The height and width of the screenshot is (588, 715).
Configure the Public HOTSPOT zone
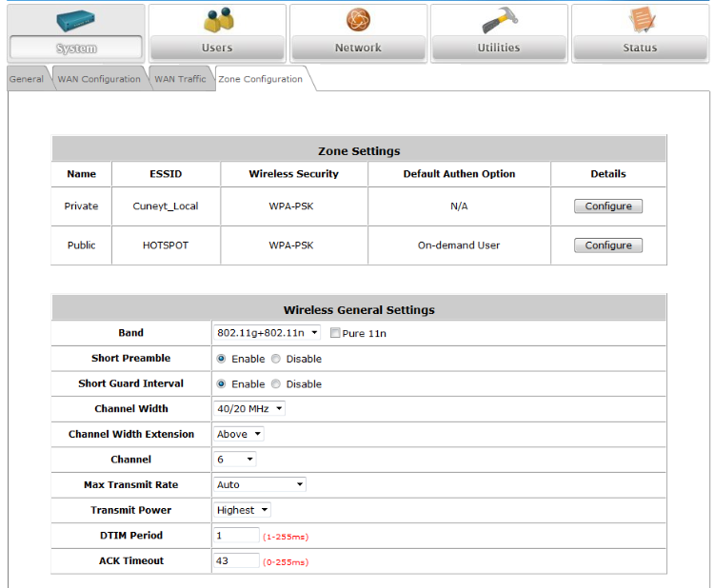tap(608, 245)
